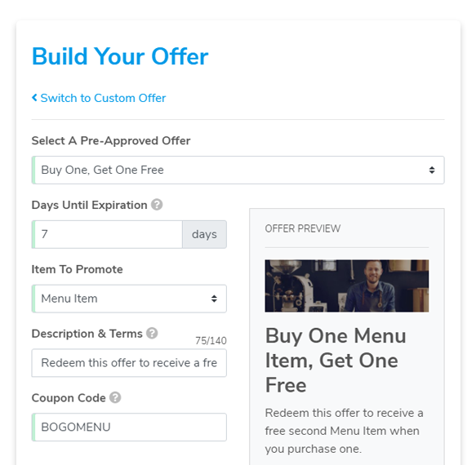Click the Description & Terms text field
Image resolution: width=476 pixels, height=465 pixels.
click(129, 363)
